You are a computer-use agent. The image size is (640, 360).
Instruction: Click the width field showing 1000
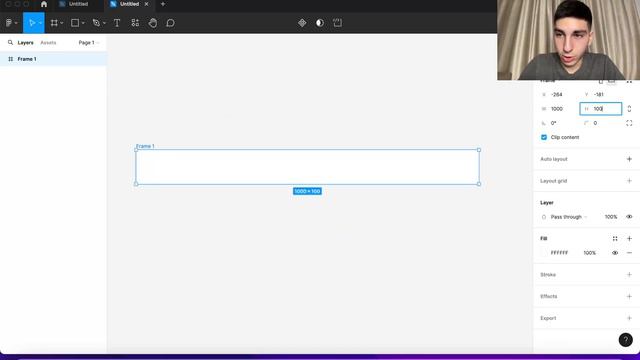558,109
